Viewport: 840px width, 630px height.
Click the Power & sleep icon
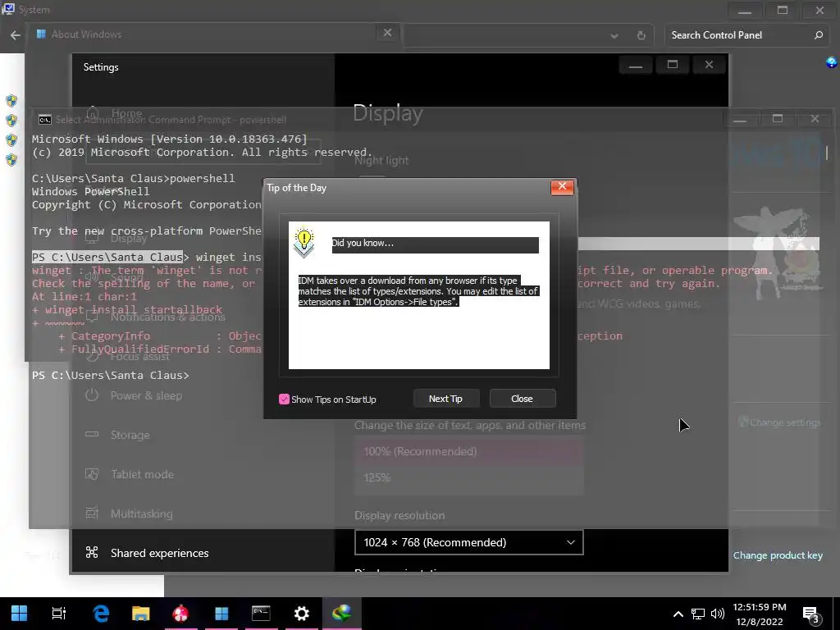point(92,395)
